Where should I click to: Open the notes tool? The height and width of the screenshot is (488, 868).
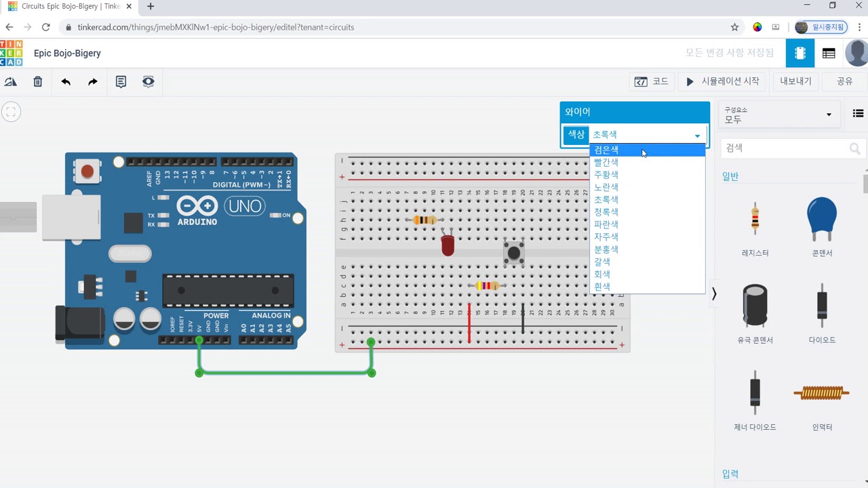pyautogui.click(x=121, y=81)
